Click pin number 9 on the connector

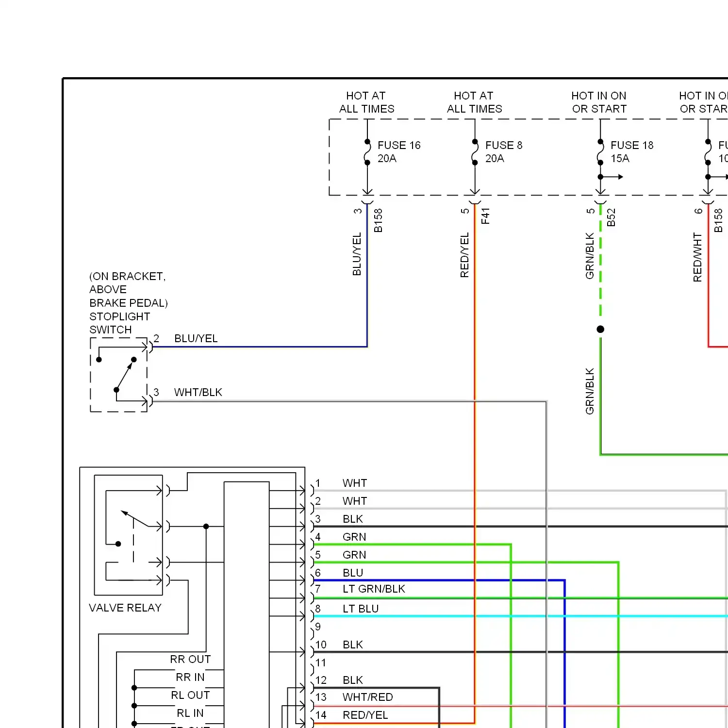[318, 627]
